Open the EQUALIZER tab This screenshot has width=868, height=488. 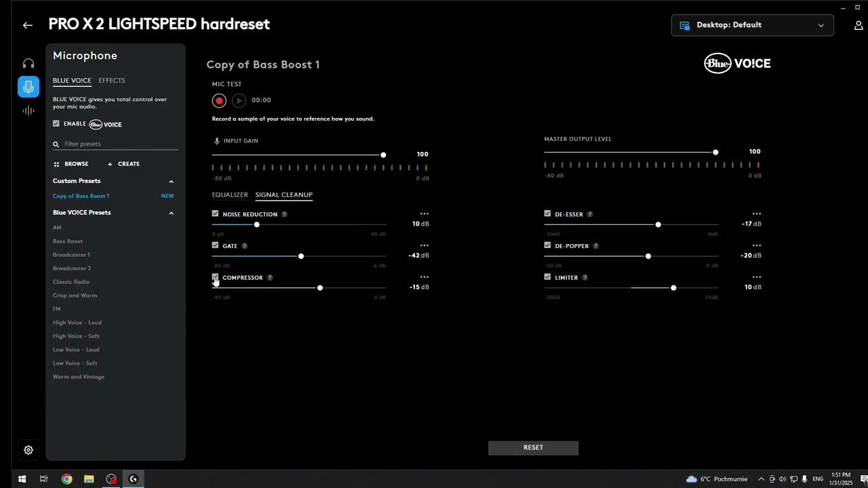click(230, 195)
